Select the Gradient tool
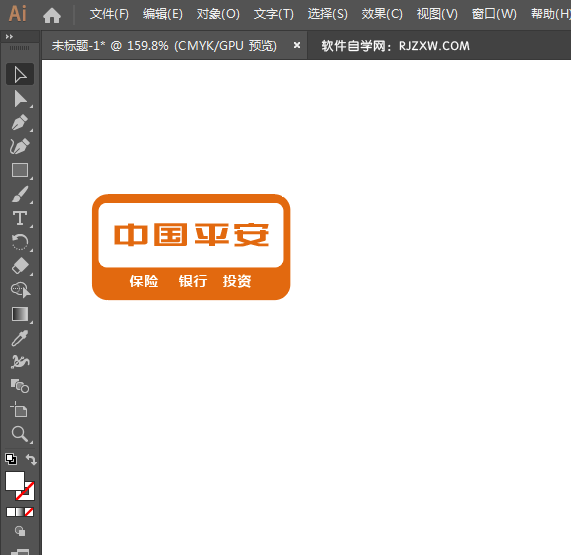Image resolution: width=571 pixels, height=555 pixels. pyautogui.click(x=20, y=314)
